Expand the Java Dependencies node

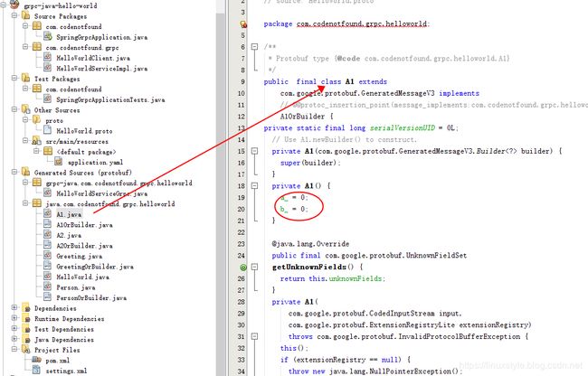[x=14, y=339]
